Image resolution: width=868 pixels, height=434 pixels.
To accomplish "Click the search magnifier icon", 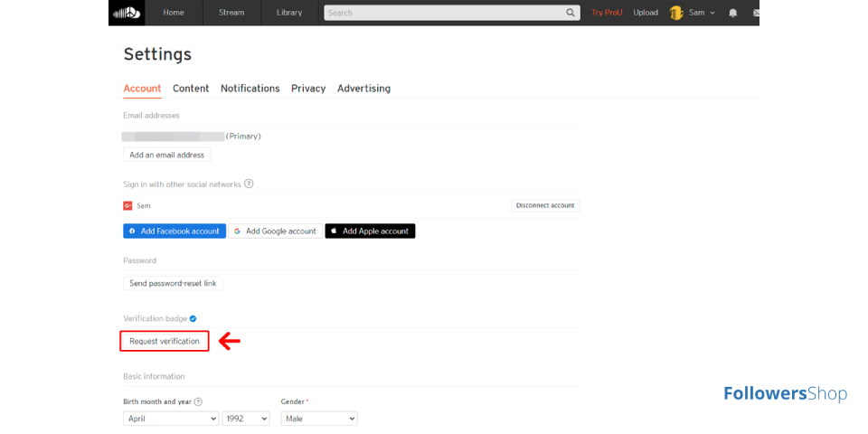I will [571, 13].
